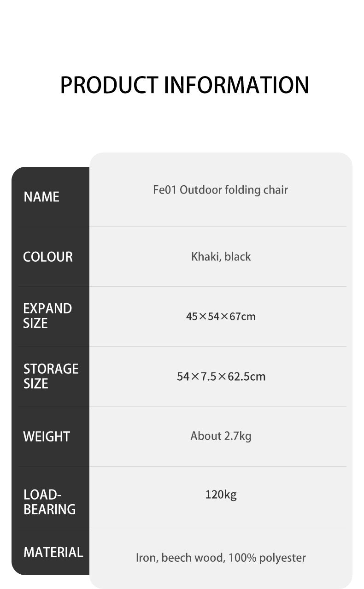Image resolution: width=364 pixels, height=589 pixels.
Task: Click the word black in colour row
Action: click(x=238, y=257)
